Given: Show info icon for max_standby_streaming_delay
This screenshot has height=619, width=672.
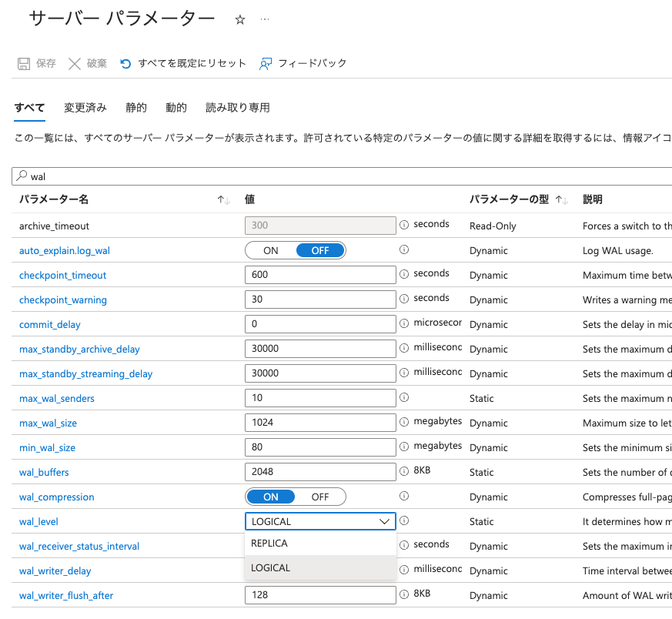Looking at the screenshot, I should pyautogui.click(x=404, y=373).
